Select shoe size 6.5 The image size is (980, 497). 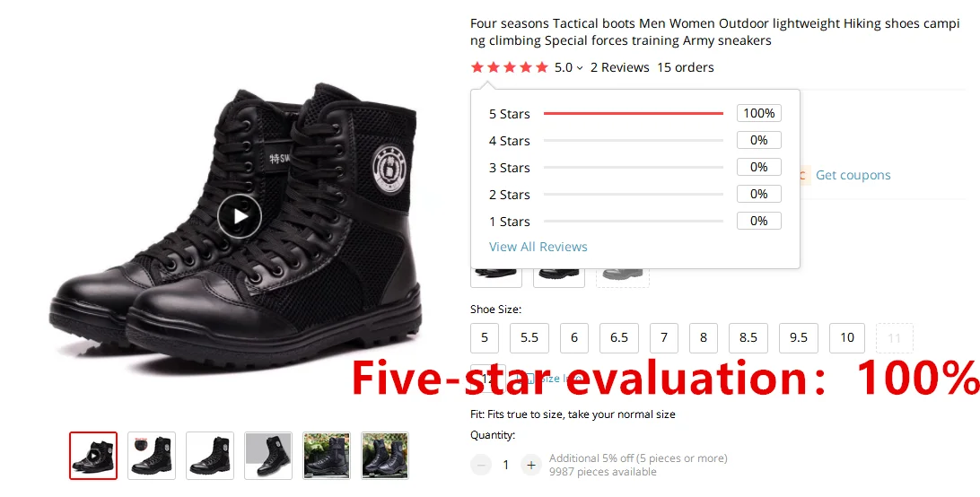pyautogui.click(x=618, y=337)
